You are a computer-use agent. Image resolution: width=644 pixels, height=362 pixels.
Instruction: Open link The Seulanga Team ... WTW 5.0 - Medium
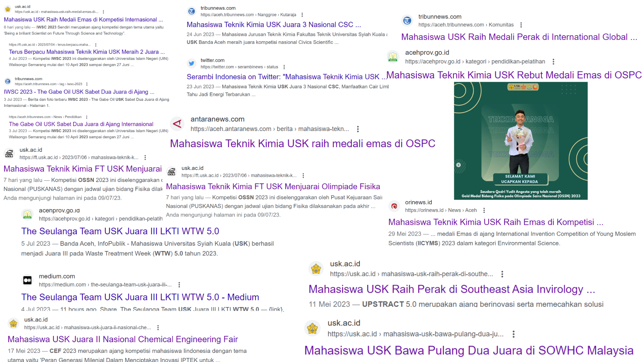coord(140,297)
